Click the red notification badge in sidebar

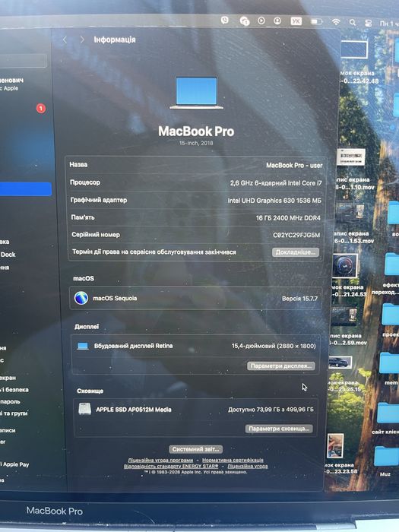point(41,109)
